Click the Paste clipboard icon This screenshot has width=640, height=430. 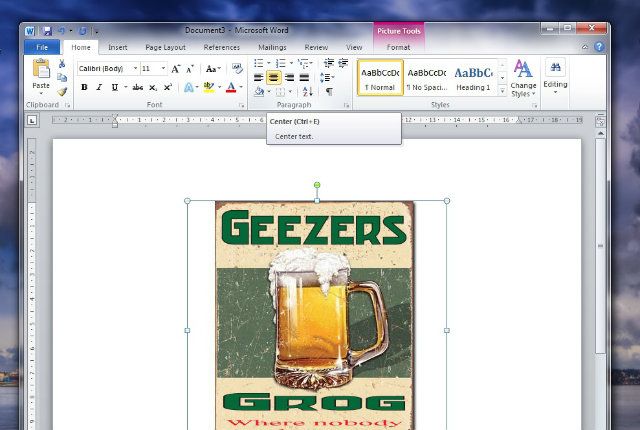[x=41, y=69]
